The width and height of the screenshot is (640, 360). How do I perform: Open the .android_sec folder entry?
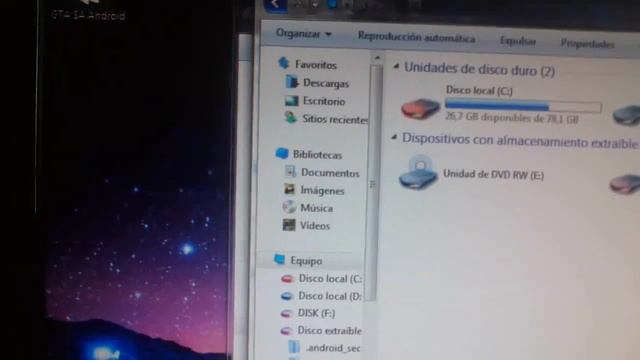click(x=333, y=348)
